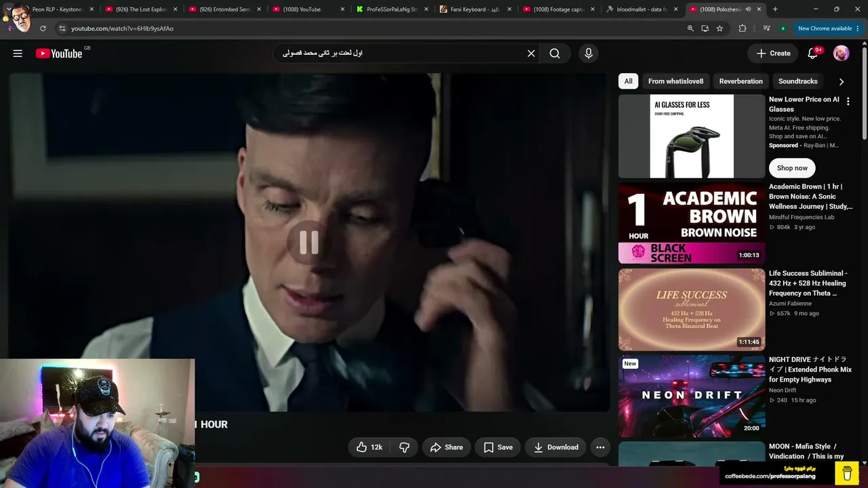Download the video
Image resolution: width=868 pixels, height=488 pixels.
point(555,447)
